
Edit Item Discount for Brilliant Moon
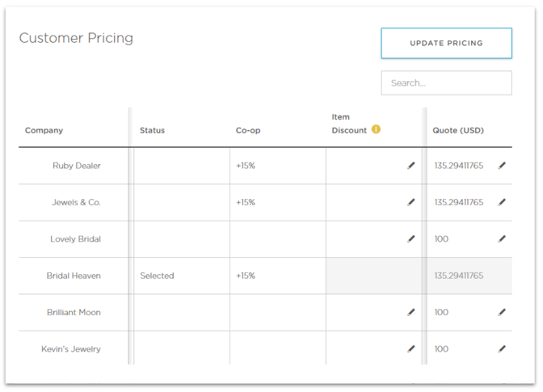[x=410, y=312]
